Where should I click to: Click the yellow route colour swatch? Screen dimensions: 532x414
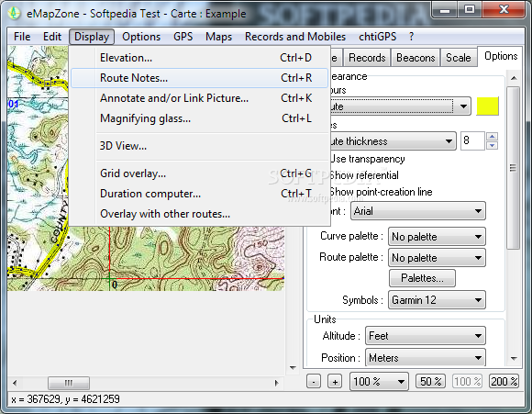pos(487,106)
